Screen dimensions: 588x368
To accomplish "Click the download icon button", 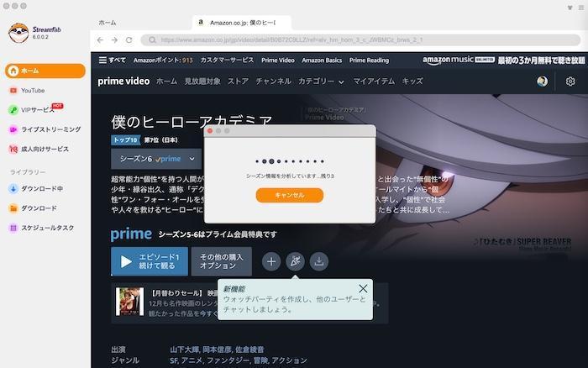I will pyautogui.click(x=319, y=261).
